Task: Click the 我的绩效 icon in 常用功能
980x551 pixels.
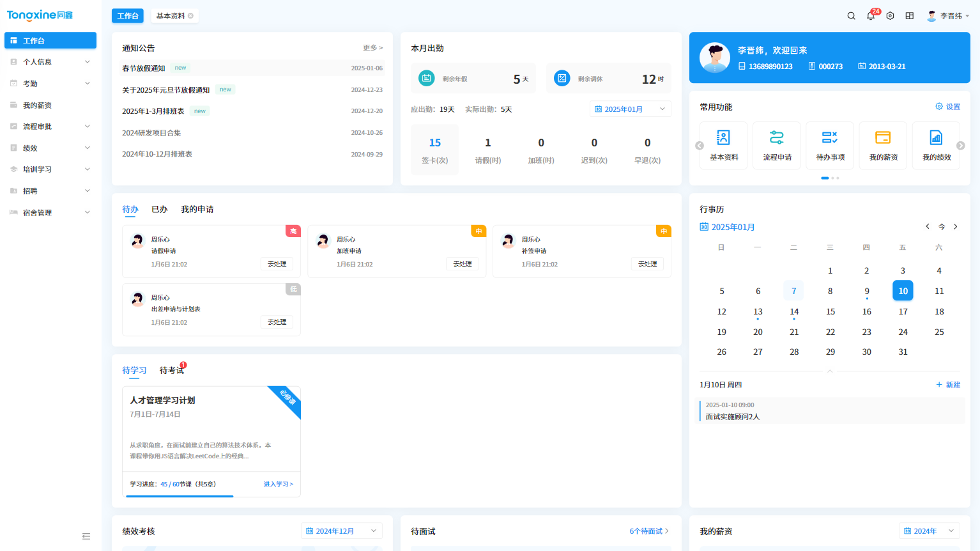Action: tap(936, 145)
